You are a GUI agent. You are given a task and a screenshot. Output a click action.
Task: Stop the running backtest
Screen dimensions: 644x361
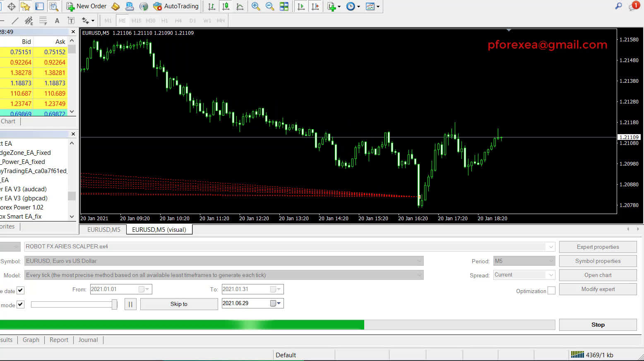(x=598, y=325)
